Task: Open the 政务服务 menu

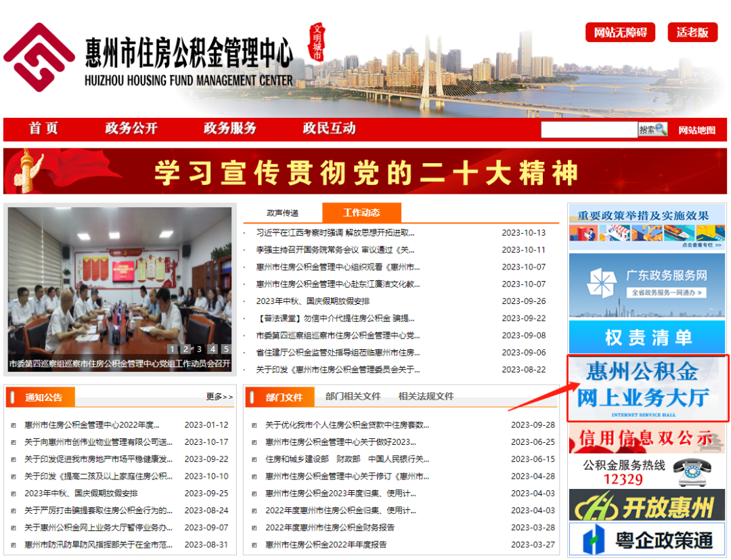Action: [x=230, y=128]
